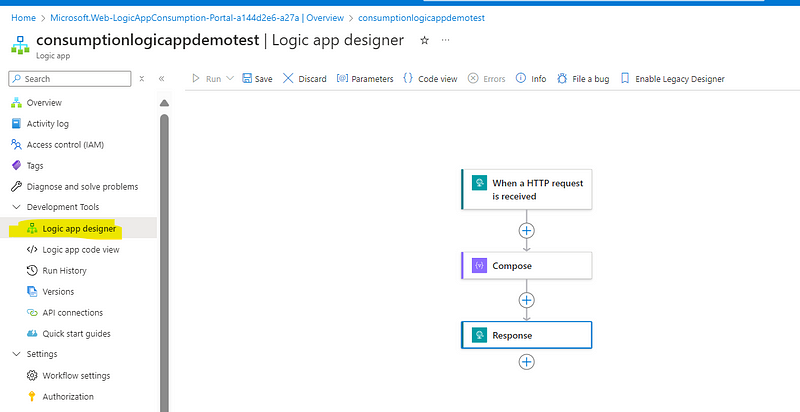Image resolution: width=800 pixels, height=412 pixels.
Task: Select the HTTP request trigger card
Action: pyautogui.click(x=527, y=189)
